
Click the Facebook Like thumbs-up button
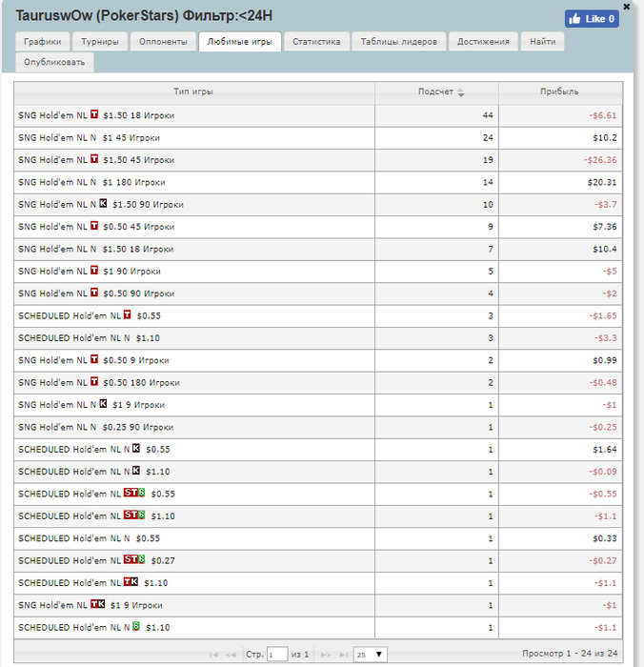(x=592, y=19)
